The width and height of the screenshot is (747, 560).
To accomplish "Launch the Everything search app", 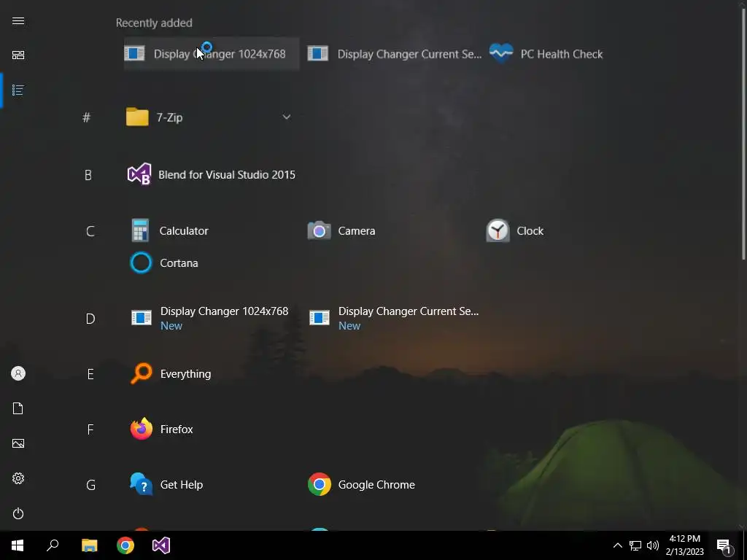I will pos(171,374).
